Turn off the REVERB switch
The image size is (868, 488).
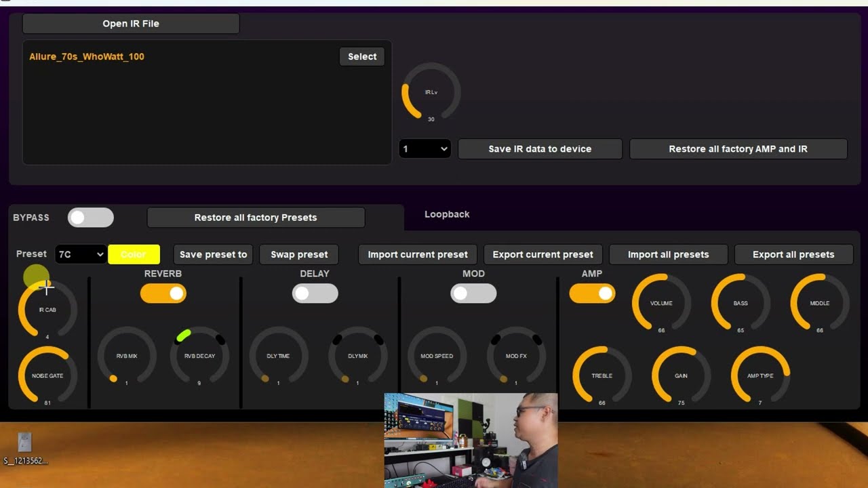[163, 293]
